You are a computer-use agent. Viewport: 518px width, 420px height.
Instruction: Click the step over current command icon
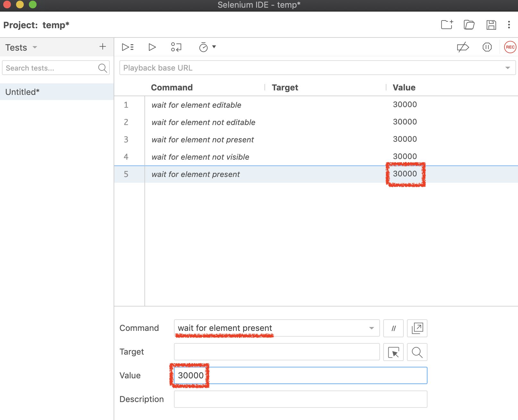coord(176,47)
